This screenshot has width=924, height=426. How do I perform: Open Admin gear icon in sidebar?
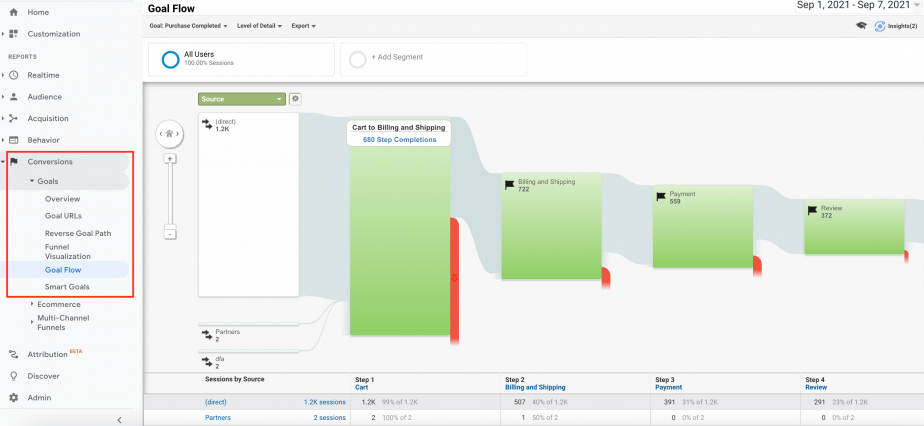point(14,398)
